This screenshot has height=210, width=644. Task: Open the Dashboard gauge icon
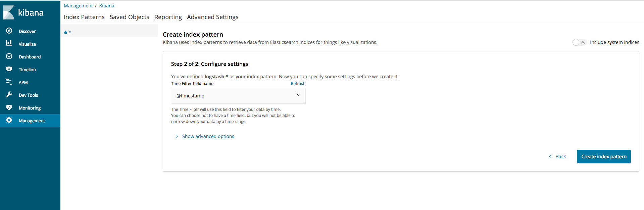9,56
